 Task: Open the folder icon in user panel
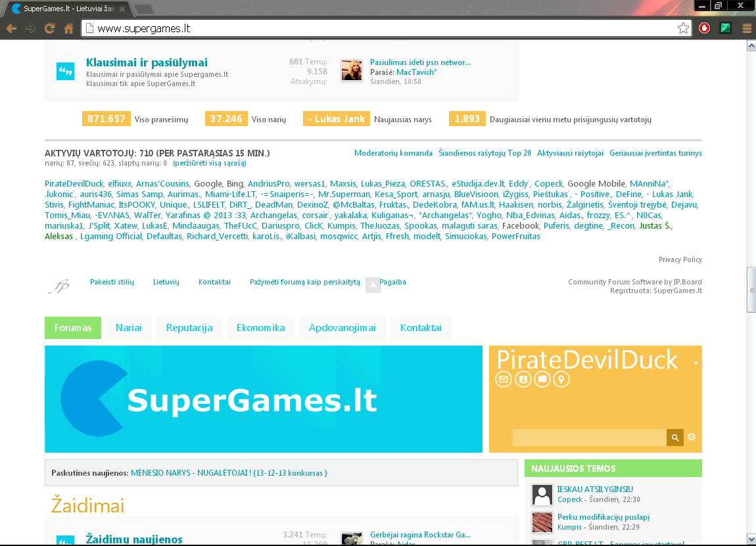point(542,379)
